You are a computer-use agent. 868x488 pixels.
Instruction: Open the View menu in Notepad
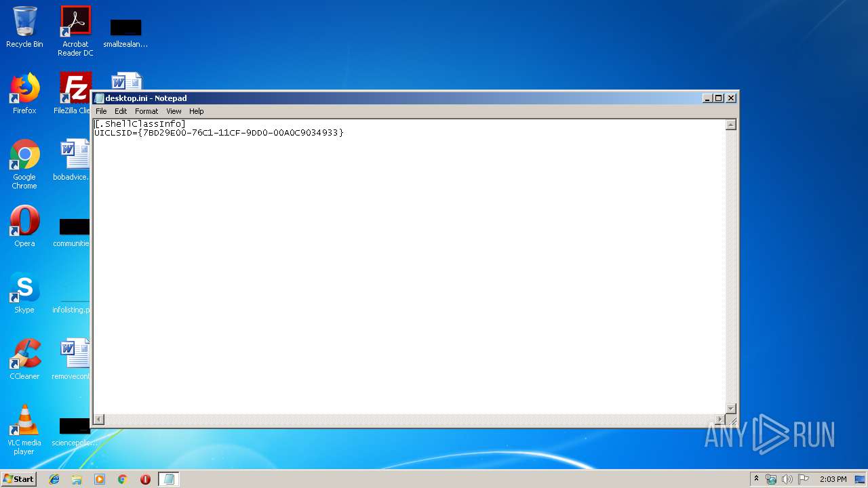(x=174, y=111)
